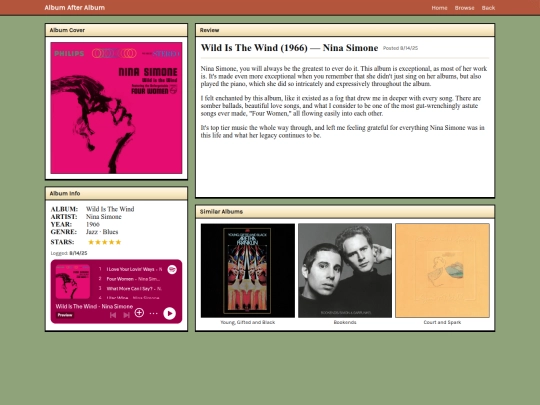The width and height of the screenshot is (540, 405).
Task: Click the Posted 8/14/25 date
Action: point(400,48)
